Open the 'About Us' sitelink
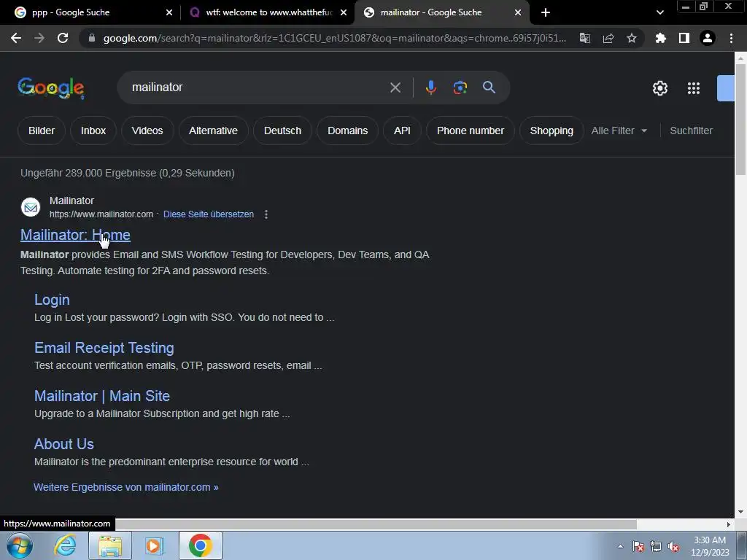747x560 pixels. [x=64, y=444]
